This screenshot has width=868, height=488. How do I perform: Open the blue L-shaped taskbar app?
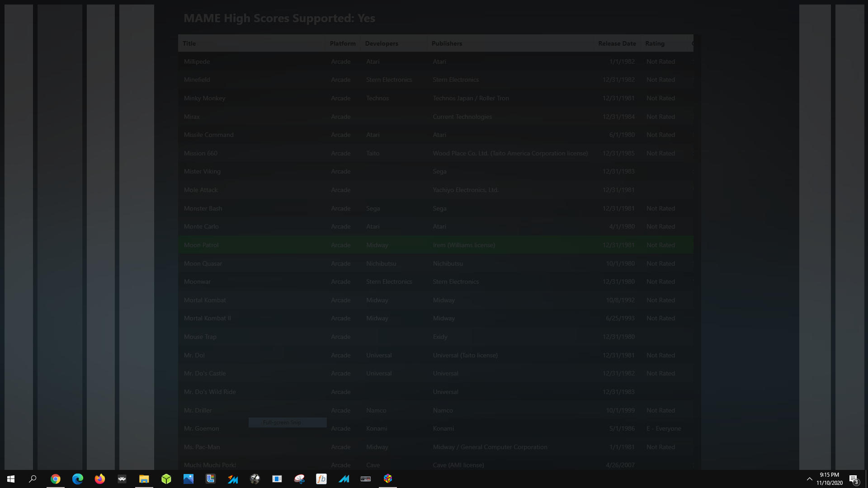[x=211, y=479]
